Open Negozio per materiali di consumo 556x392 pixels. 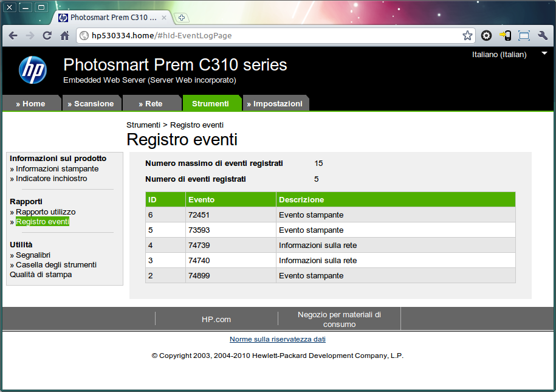coord(339,319)
